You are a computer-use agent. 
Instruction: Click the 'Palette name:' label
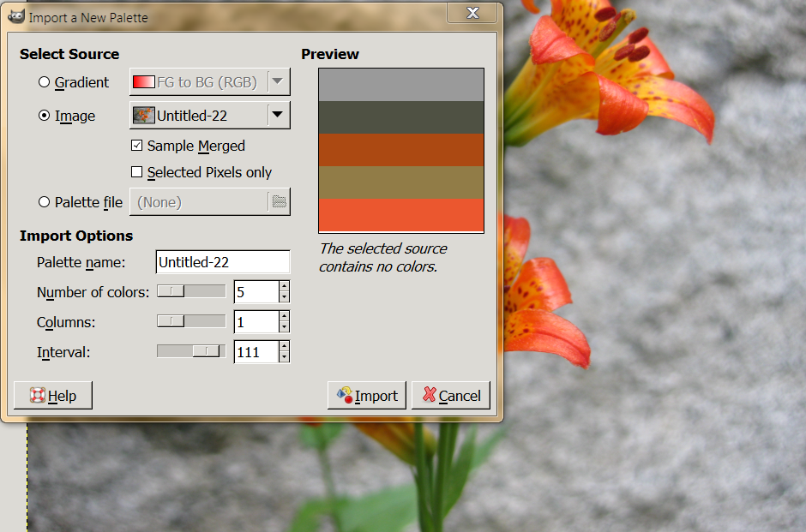[x=81, y=262]
